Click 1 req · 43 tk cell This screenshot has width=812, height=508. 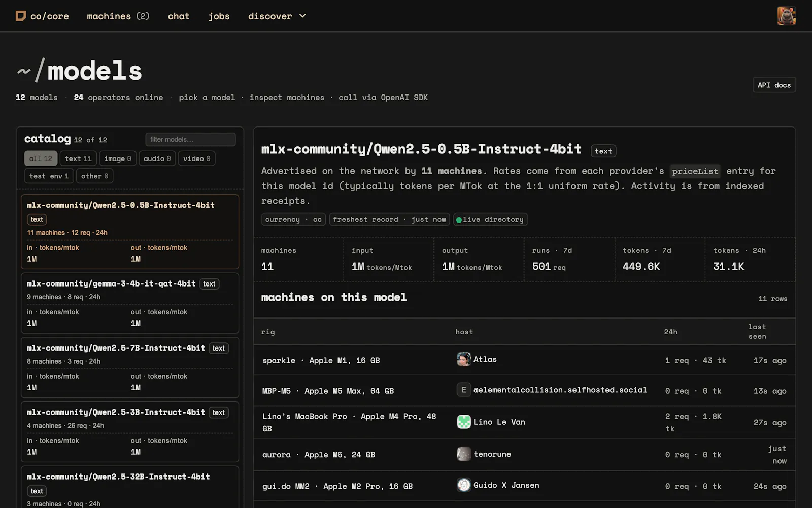[x=695, y=360]
